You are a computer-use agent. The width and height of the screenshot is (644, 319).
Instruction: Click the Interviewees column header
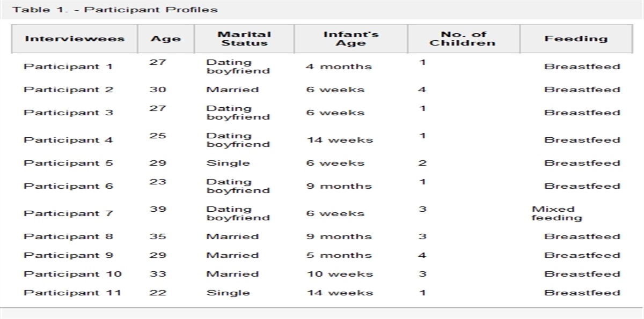[x=75, y=39]
